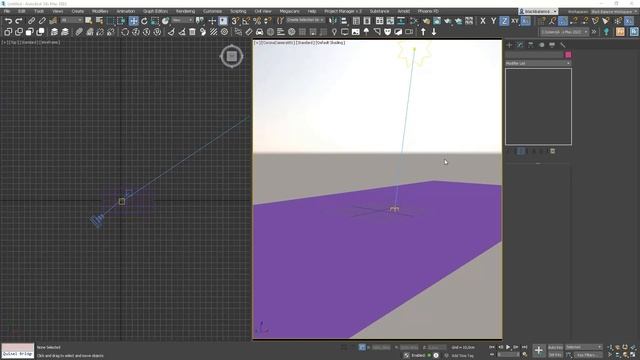Click the Rectangular Selection Region icon
The width and height of the screenshot is (640, 360).
coord(110,21)
